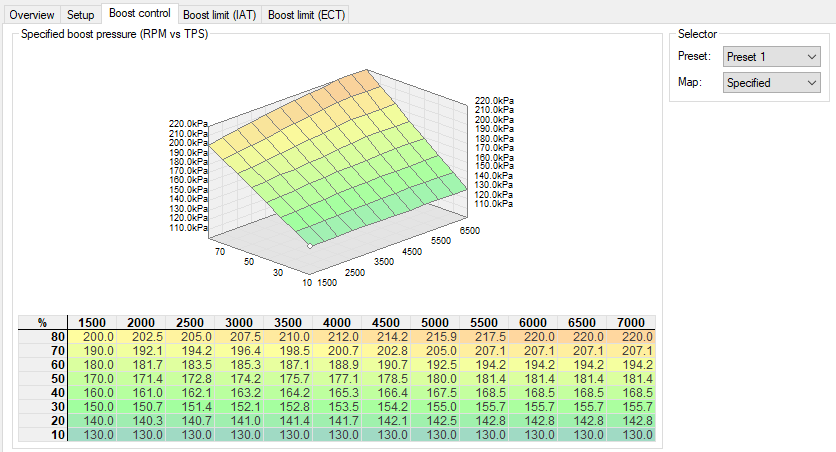Select cell 130.0 at 10% and 7000
This screenshot has height=452, width=836.
tap(632, 434)
